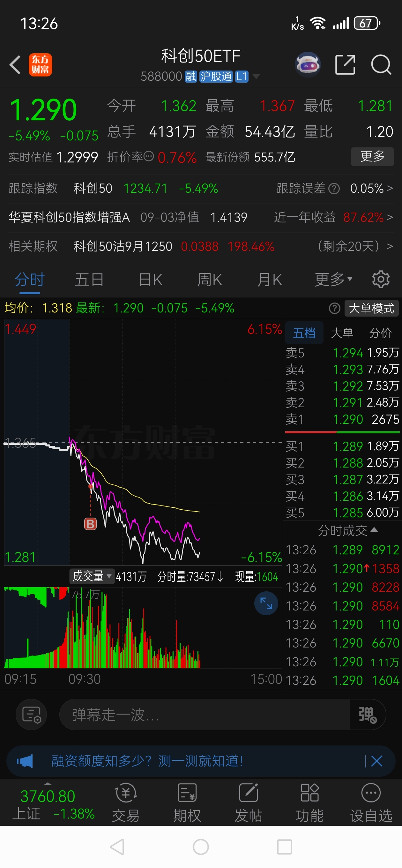
Task: Switch to 日K tab
Action: [x=151, y=279]
